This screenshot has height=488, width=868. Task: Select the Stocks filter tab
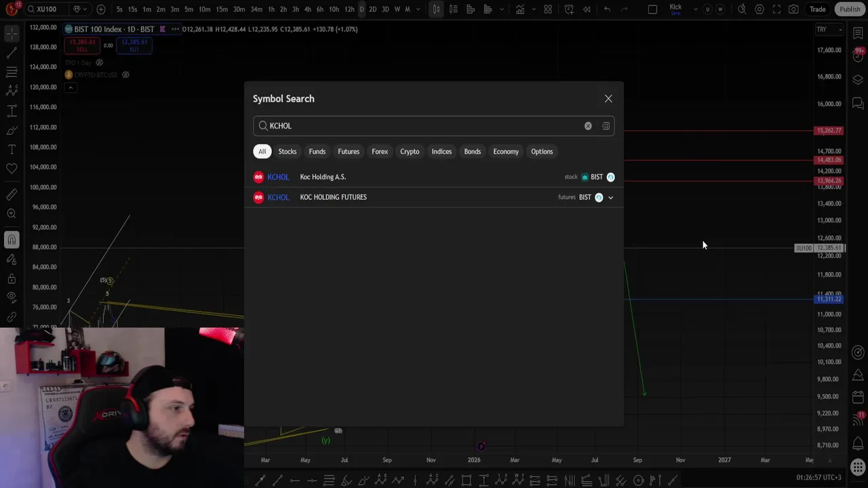[x=287, y=152]
